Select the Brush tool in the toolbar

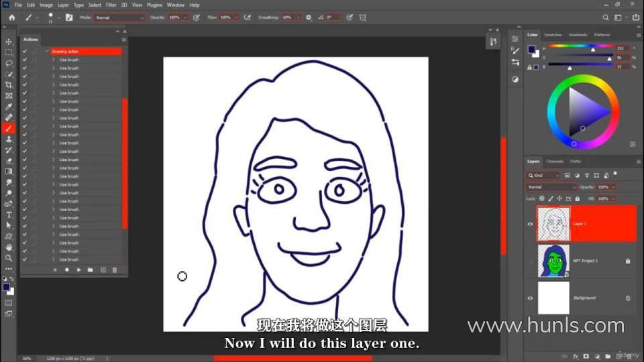point(9,128)
